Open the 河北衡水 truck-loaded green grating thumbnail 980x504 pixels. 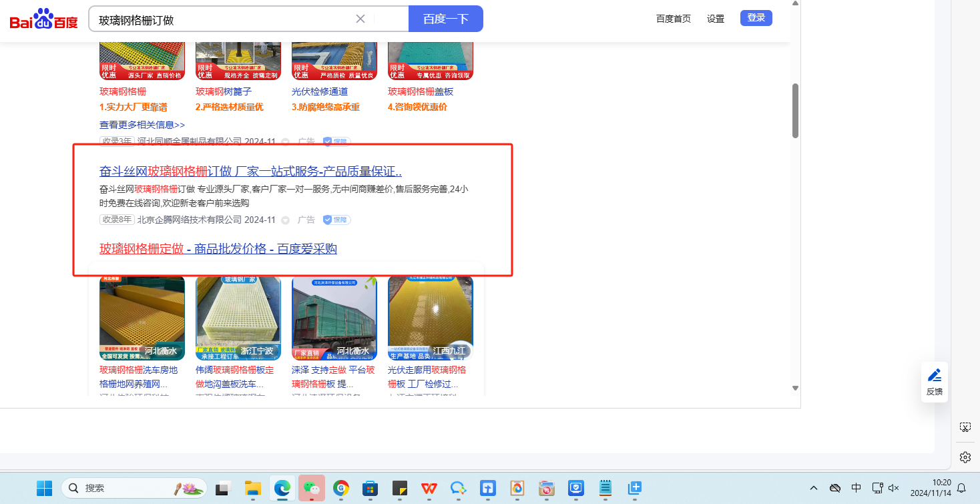pos(334,318)
